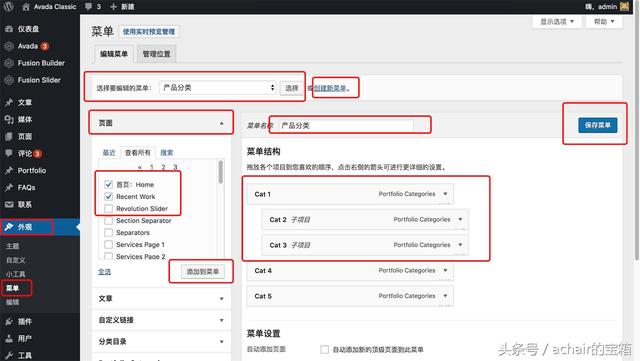Open the Avada Classic site home icon
Viewport: 640px width, 361px height.
(x=26, y=7)
